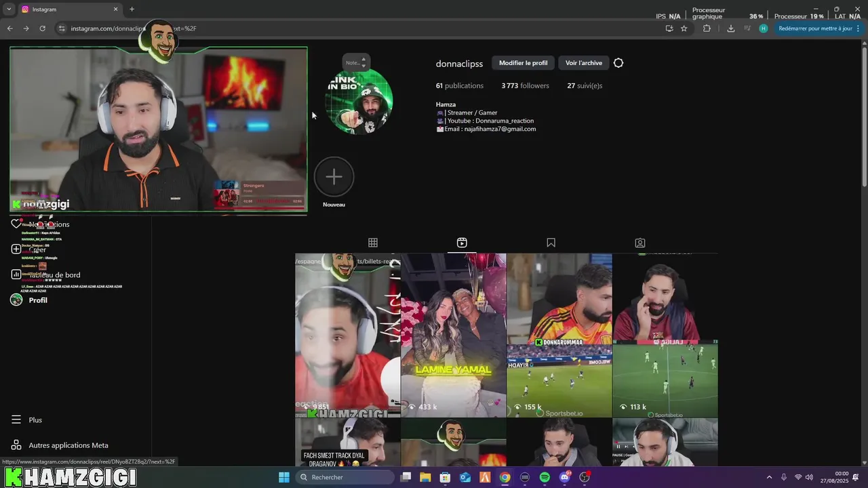
Task: Open File Explorer from taskbar
Action: coord(425,477)
